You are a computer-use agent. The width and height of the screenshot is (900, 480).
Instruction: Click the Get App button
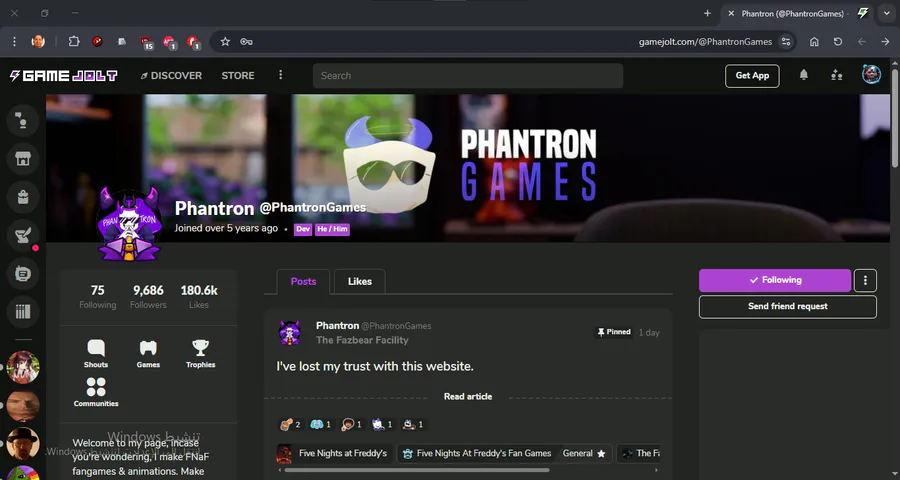tap(752, 76)
